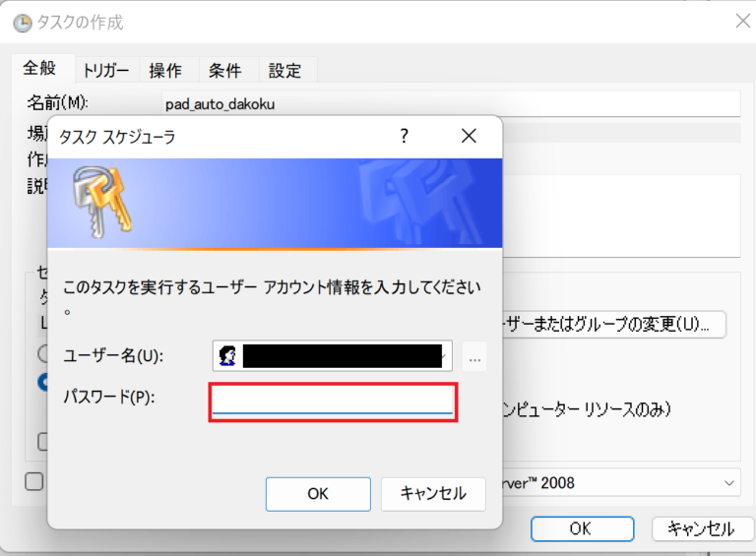Click the keys icon in the dialog banner
This screenshot has height=556, width=756.
[102, 201]
